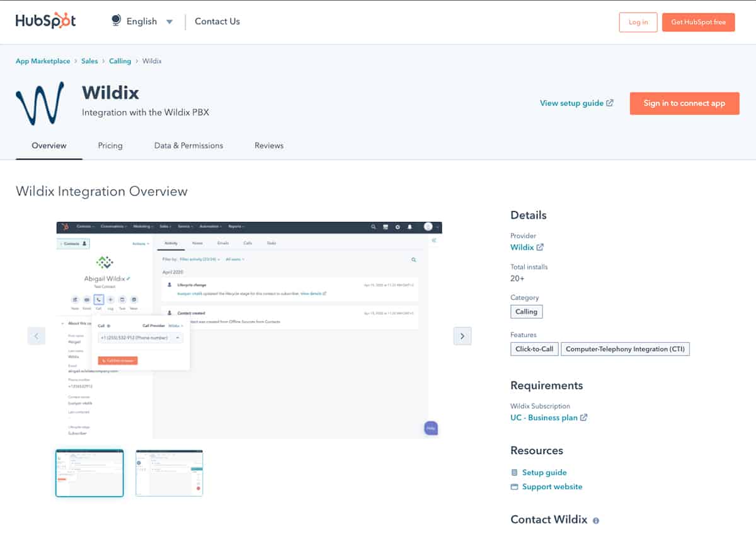Advance the screenshot carousel with the right arrow
Image resolution: width=756 pixels, height=534 pixels.
(x=462, y=336)
